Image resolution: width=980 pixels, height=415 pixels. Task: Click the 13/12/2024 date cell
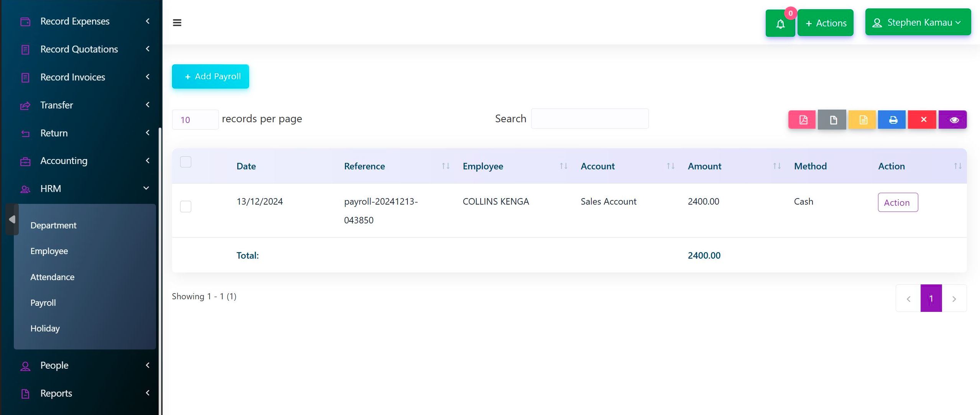tap(259, 202)
